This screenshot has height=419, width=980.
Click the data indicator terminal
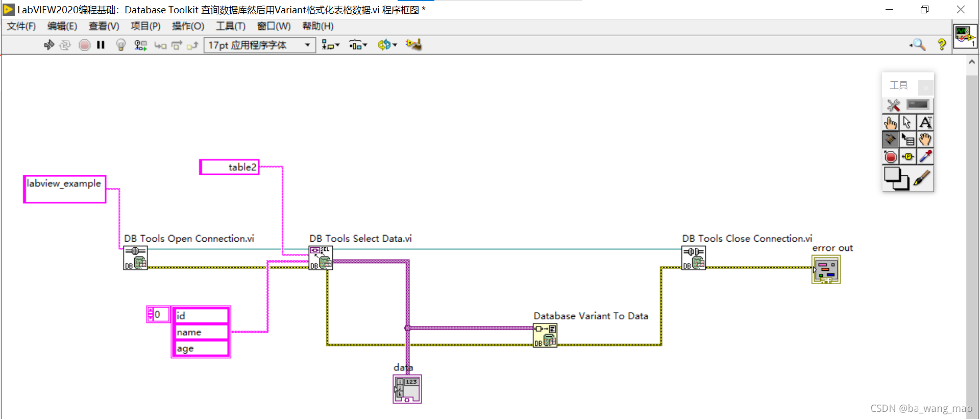click(407, 389)
